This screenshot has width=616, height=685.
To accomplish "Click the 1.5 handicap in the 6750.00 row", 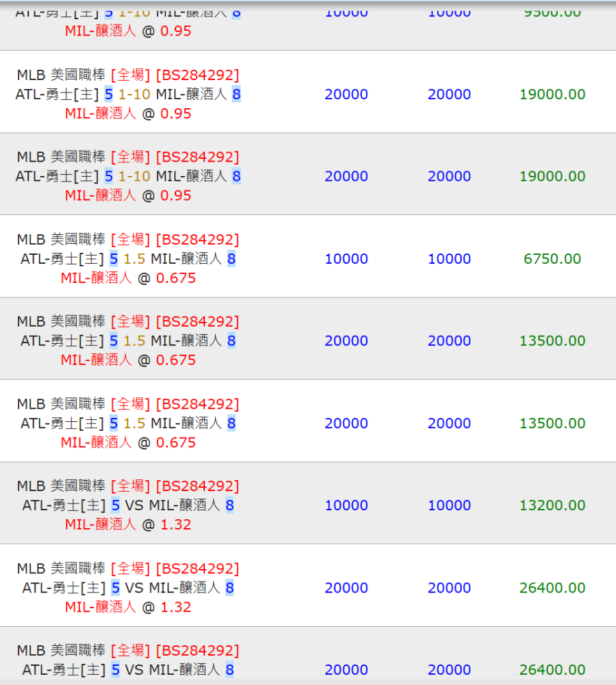I will pos(134,259).
